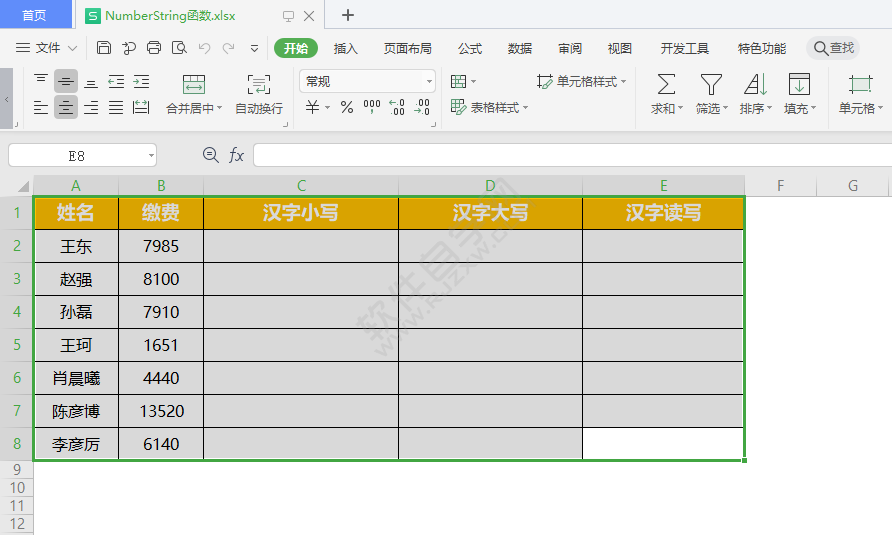Apply thousands separator style icon
892x535 pixels.
tap(372, 106)
